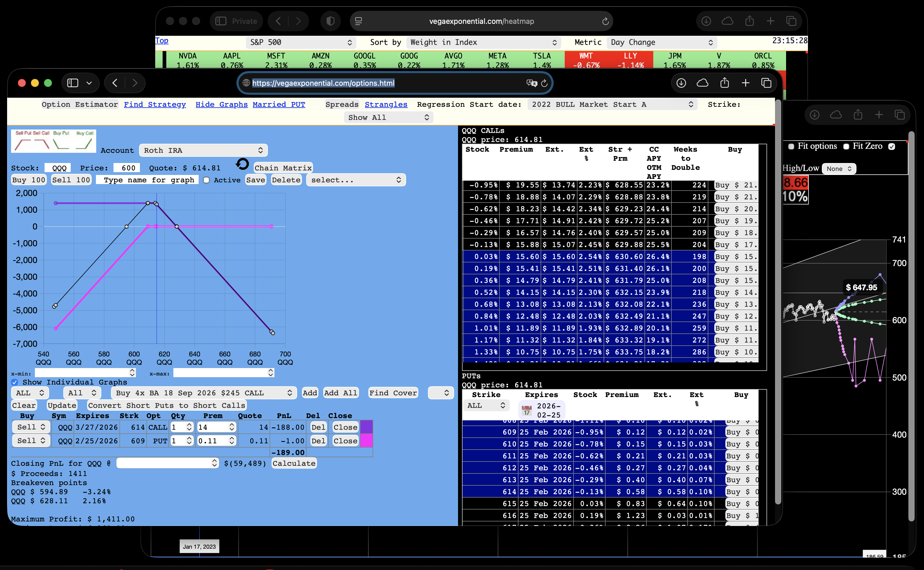Click the magenta color swatch for the PUT position

point(366,441)
